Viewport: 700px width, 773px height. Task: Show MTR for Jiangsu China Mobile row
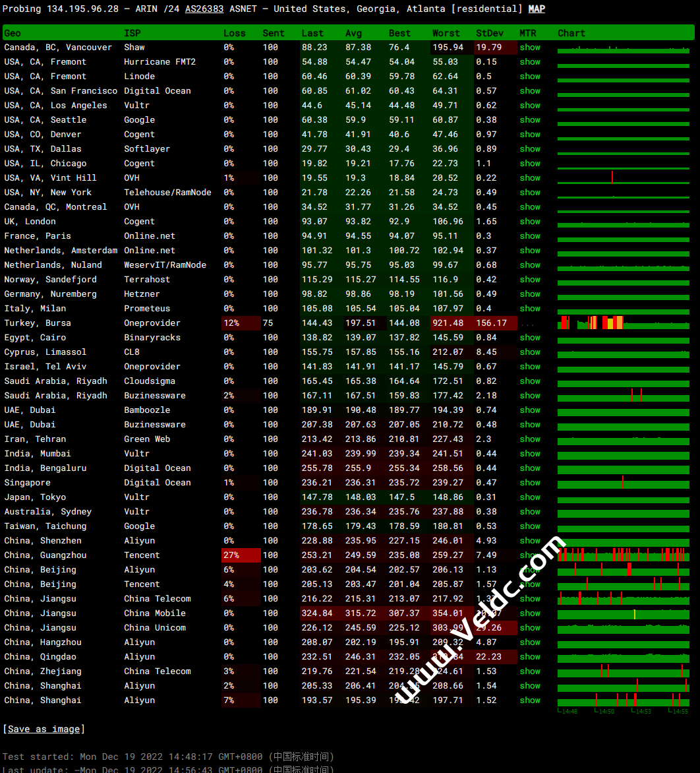[529, 613]
